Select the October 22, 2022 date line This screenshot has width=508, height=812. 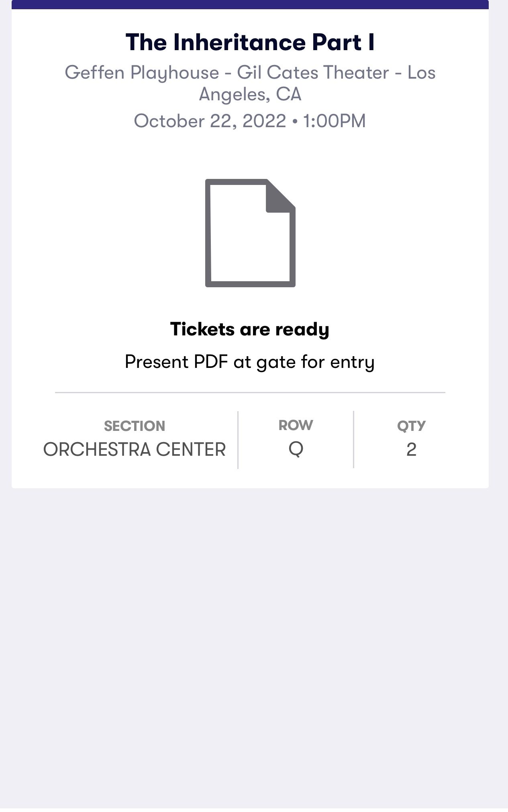[x=250, y=121]
